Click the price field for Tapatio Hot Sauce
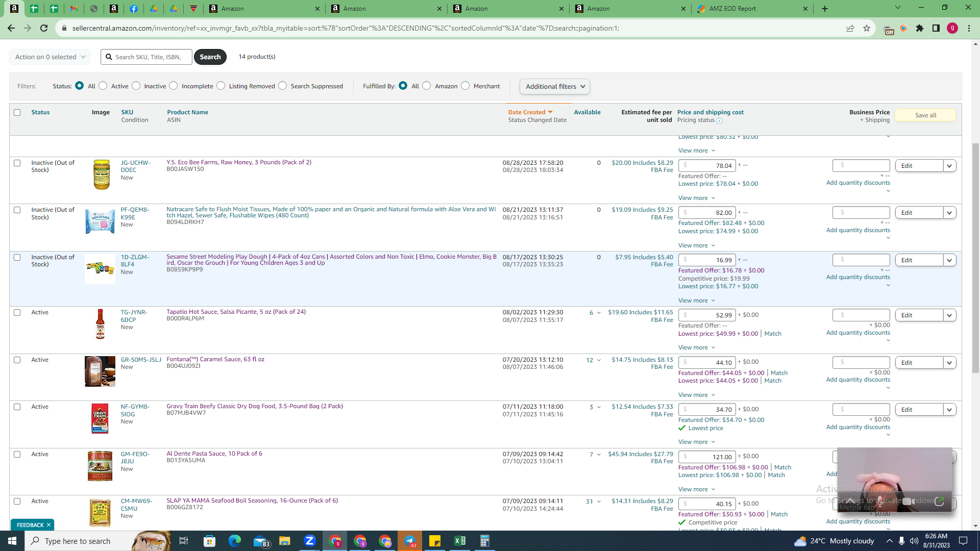 (x=707, y=315)
